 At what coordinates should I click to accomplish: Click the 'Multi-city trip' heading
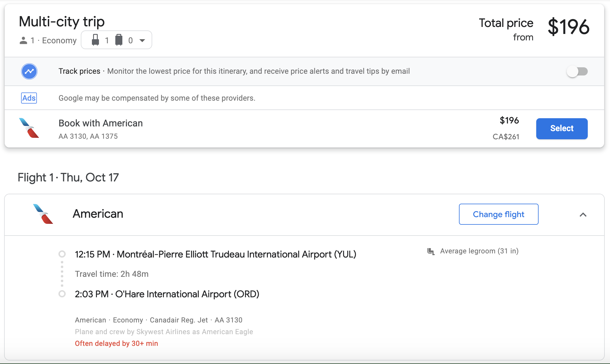[x=61, y=22]
